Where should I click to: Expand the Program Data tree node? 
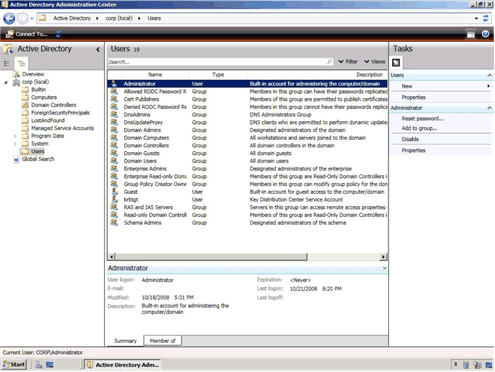pos(15,136)
